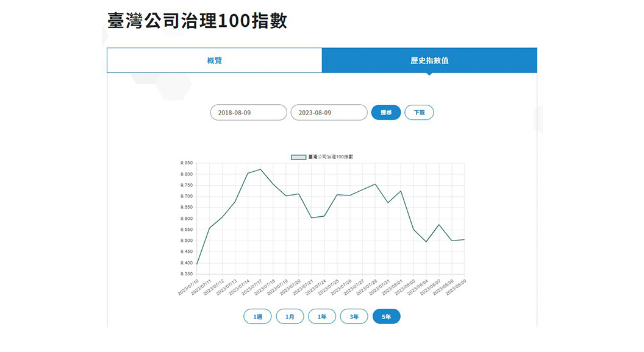Click the 9,800 y-axis label
The height and width of the screenshot is (352, 644).
tap(187, 174)
